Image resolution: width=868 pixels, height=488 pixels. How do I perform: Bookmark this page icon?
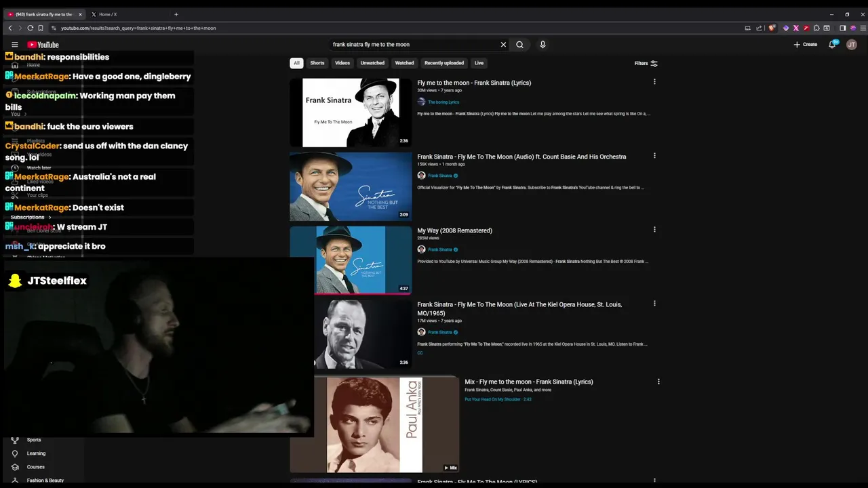tap(41, 28)
